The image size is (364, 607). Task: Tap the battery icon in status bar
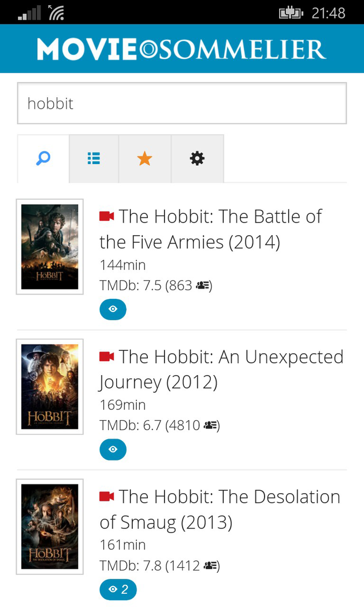[x=291, y=13]
